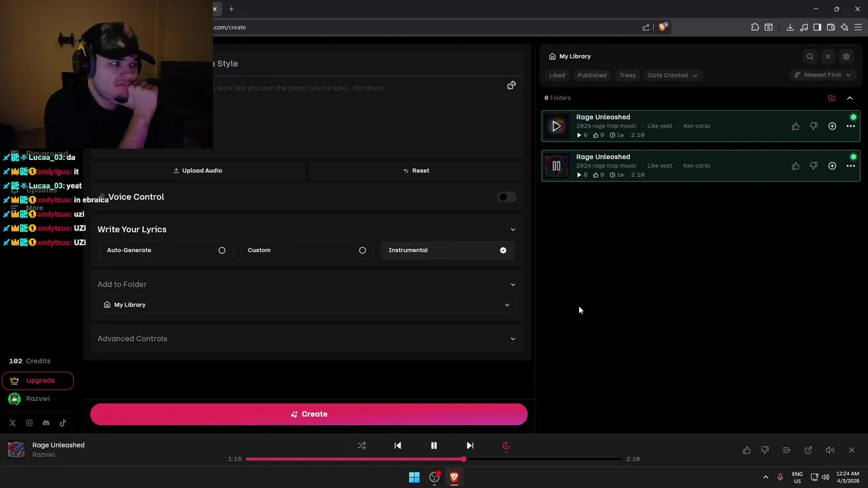
Task: Like the first Rage Unleashed track
Action: tap(795, 126)
